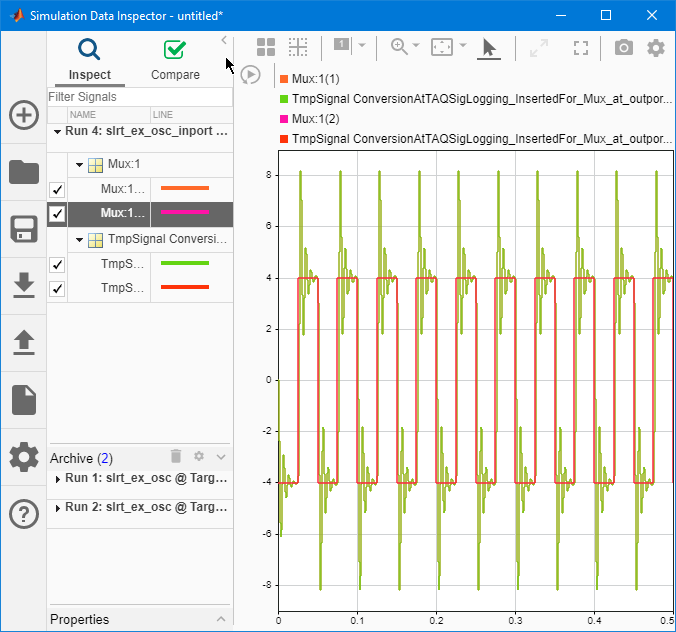Open session using the folder icon
The image size is (676, 632).
[x=24, y=172]
